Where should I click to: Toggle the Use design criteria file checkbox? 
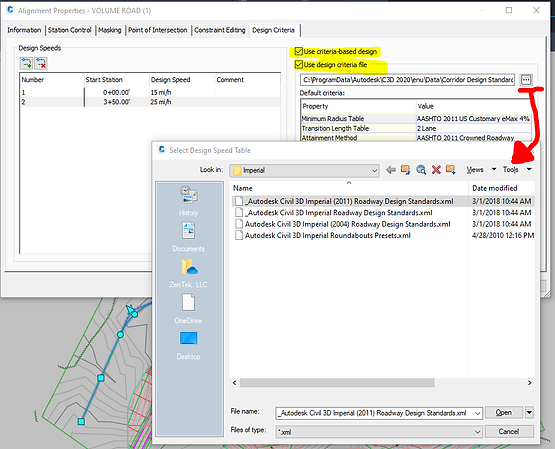pos(299,64)
